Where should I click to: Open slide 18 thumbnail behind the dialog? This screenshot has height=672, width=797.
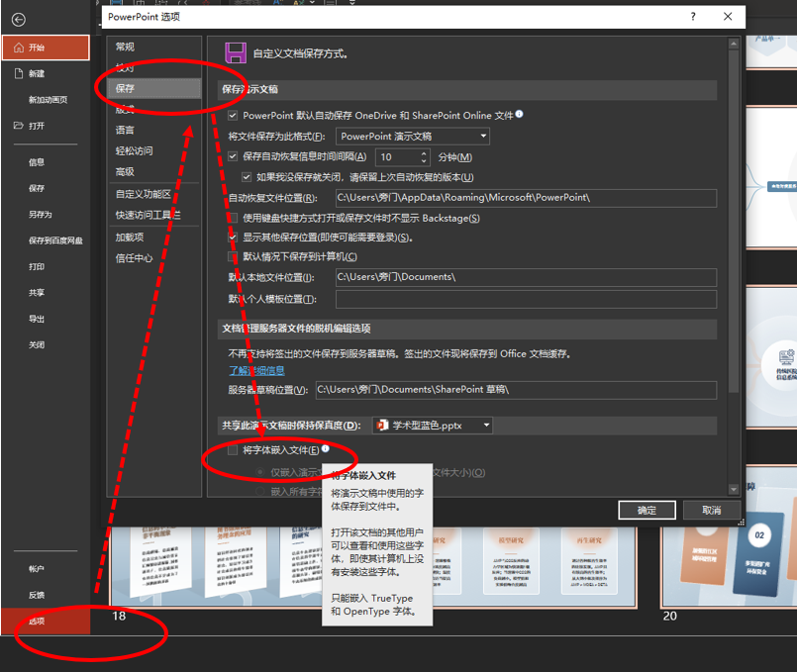373,566
